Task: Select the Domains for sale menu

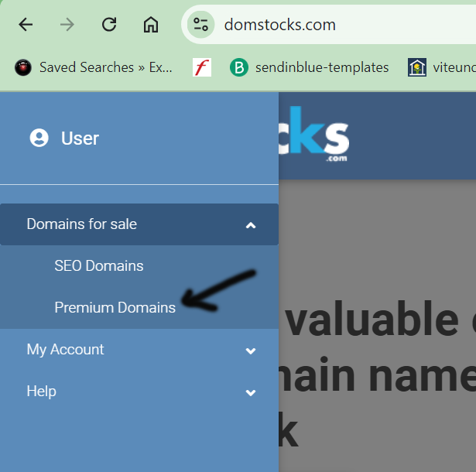Action: tap(82, 224)
